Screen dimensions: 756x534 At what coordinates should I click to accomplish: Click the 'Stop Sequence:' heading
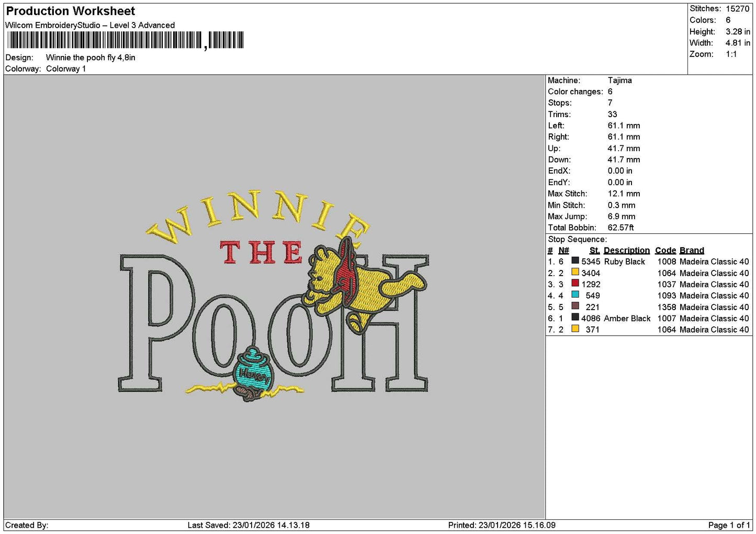click(578, 240)
